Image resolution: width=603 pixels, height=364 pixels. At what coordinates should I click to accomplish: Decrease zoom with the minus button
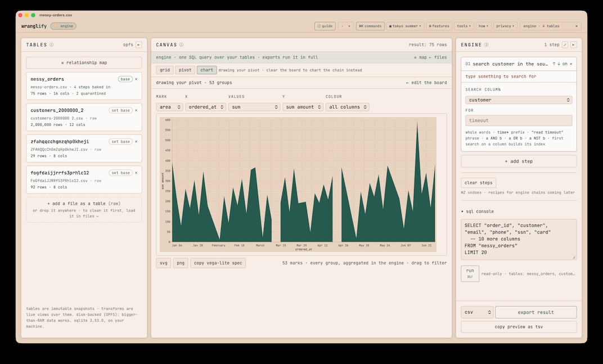[x=342, y=26]
